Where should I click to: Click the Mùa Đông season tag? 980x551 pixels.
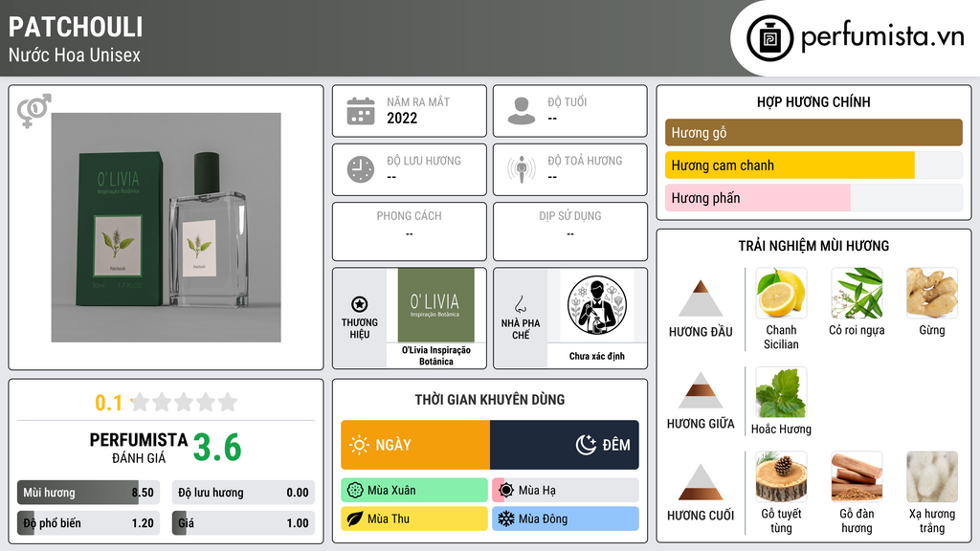pyautogui.click(x=566, y=518)
